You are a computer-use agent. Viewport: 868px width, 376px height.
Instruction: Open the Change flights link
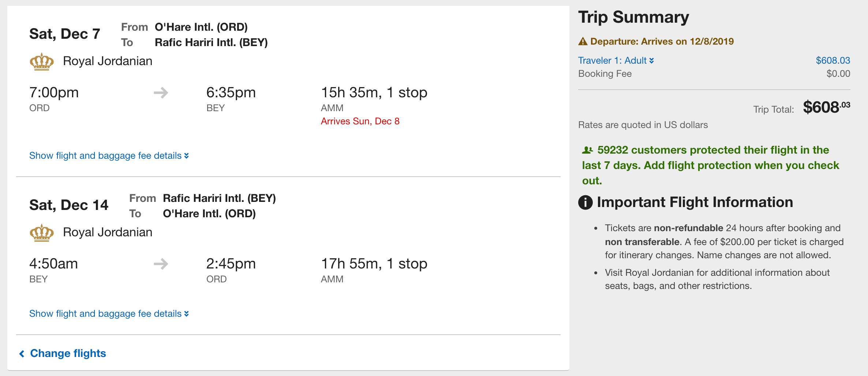[68, 353]
